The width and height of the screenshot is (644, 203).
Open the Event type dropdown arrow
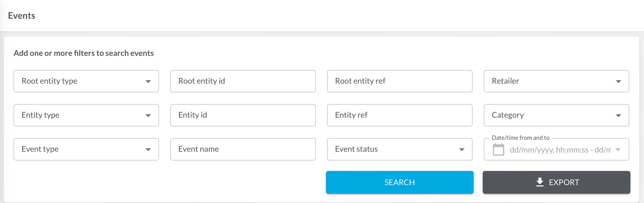[148, 149]
